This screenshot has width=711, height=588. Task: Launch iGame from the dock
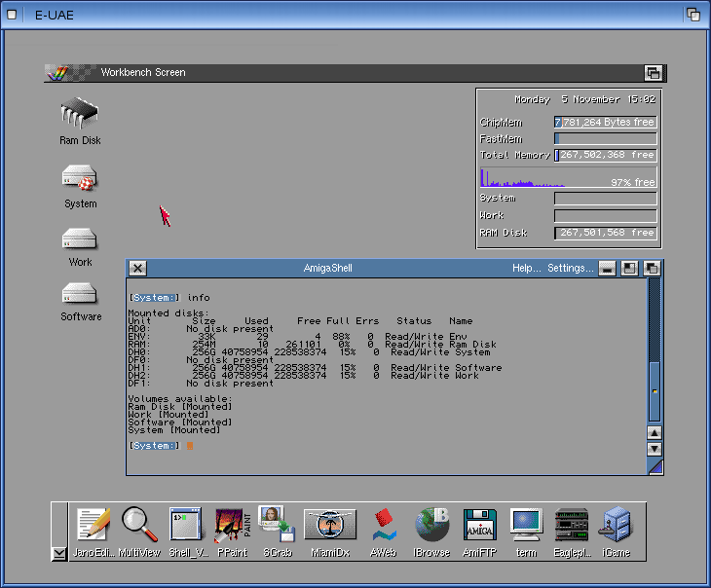coord(616,526)
